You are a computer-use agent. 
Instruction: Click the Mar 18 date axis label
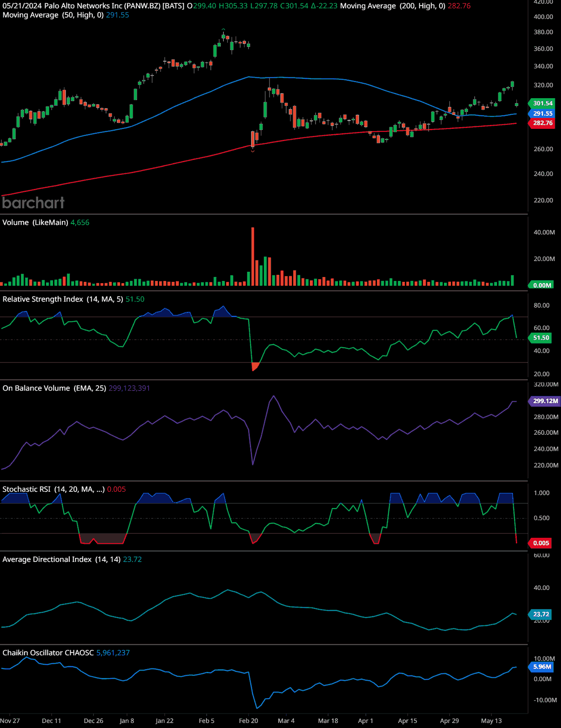[x=328, y=721]
